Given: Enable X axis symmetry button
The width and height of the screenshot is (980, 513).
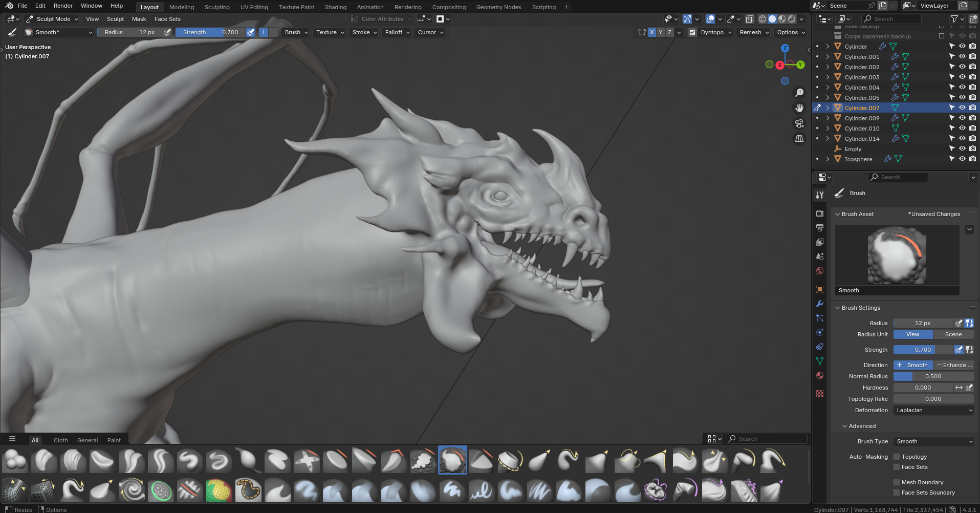Looking at the screenshot, I should pyautogui.click(x=651, y=32).
